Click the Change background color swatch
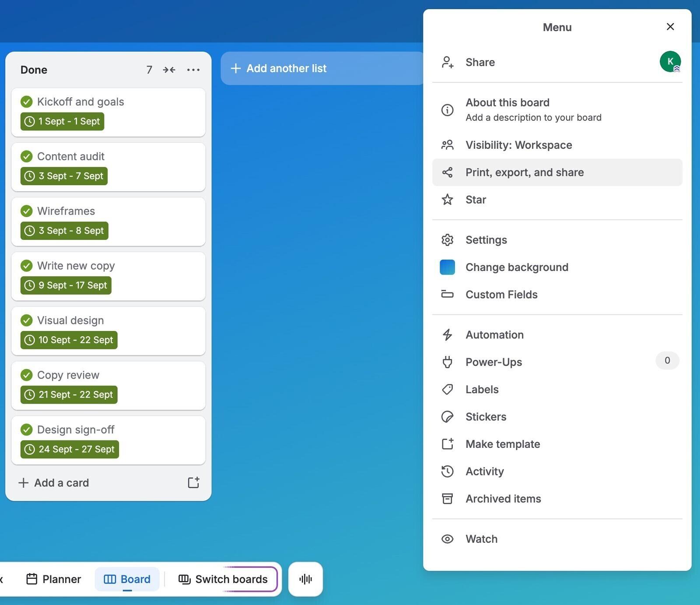 pos(447,267)
